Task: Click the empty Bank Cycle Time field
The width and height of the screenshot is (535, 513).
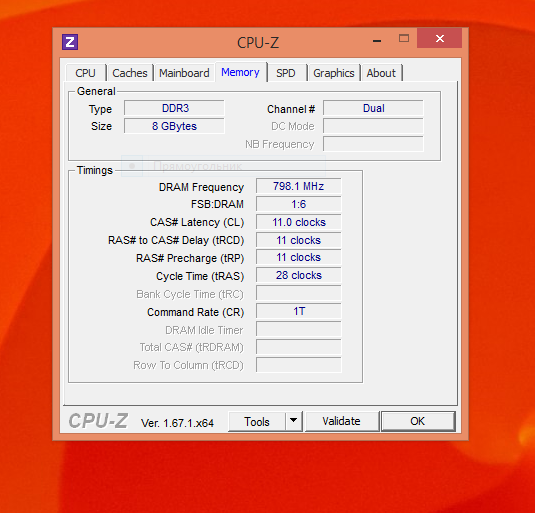Action: [x=299, y=293]
